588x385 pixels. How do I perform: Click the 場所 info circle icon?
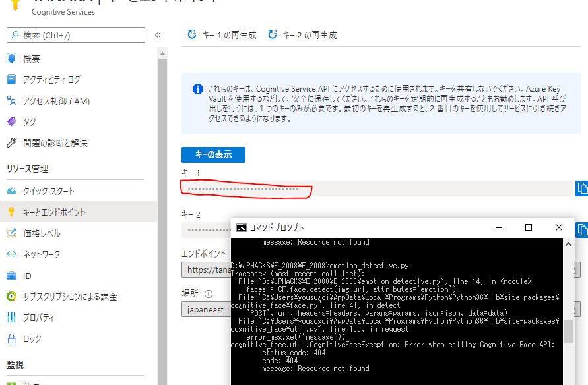coord(209,294)
